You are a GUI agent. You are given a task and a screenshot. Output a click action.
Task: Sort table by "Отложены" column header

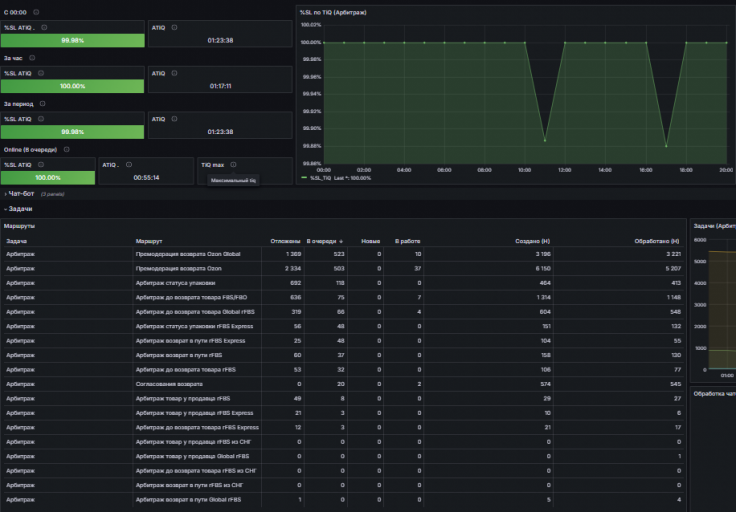point(285,241)
